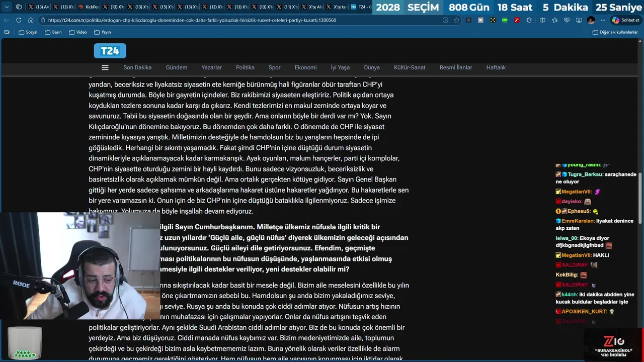Go to Spor section

tap(274, 67)
